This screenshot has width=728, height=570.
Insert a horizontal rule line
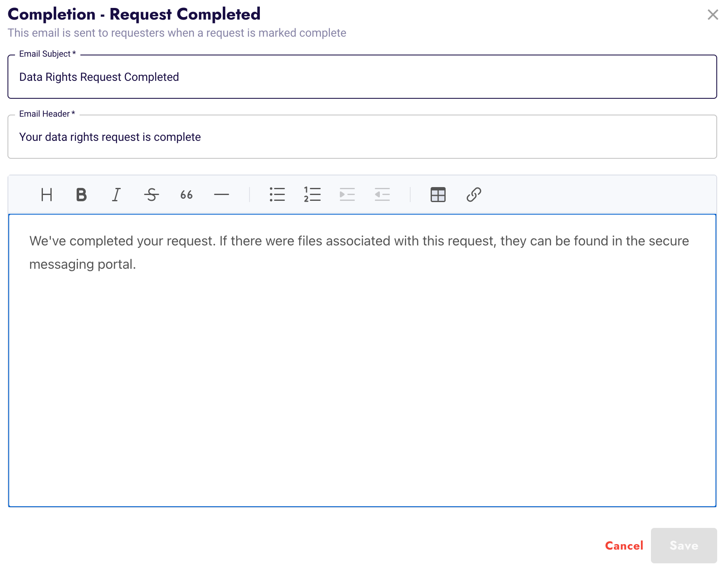(x=221, y=195)
